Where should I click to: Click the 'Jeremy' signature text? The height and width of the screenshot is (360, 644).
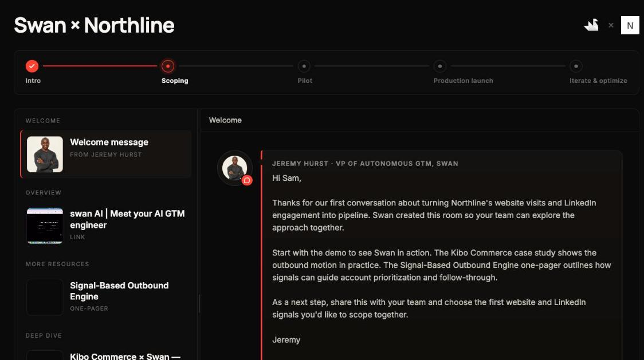click(x=286, y=340)
